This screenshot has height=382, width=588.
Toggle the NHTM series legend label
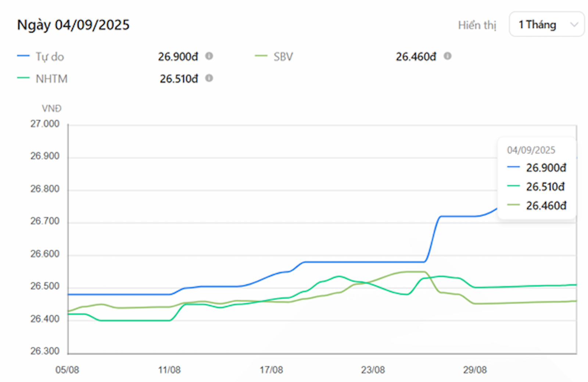click(x=51, y=79)
